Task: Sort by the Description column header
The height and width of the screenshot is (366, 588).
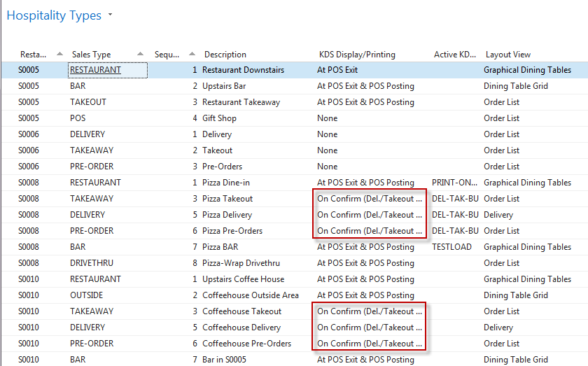Action: click(x=225, y=55)
